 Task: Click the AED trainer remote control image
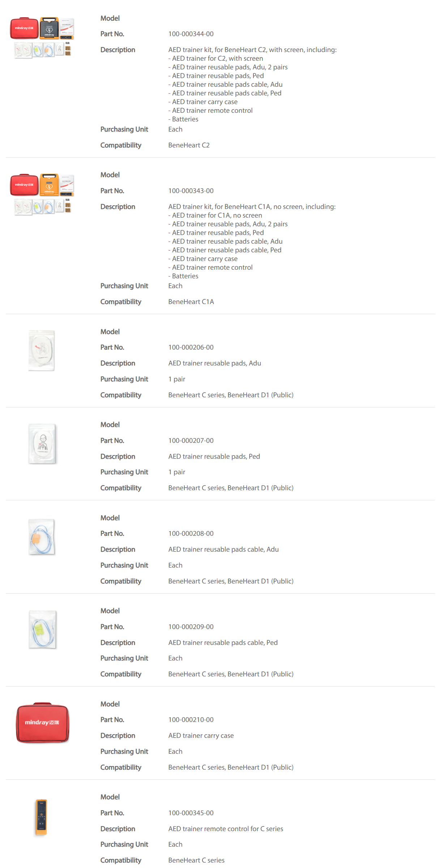pos(41,817)
